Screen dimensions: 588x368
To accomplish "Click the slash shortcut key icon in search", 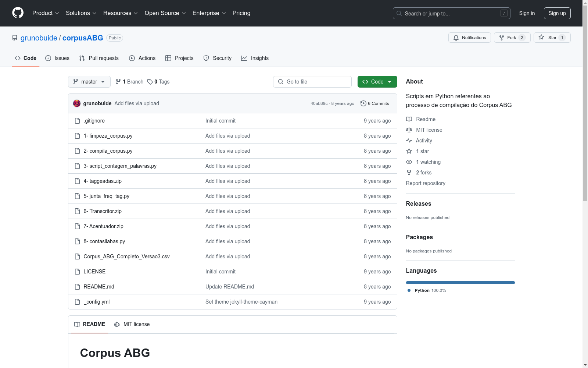I will click(504, 13).
